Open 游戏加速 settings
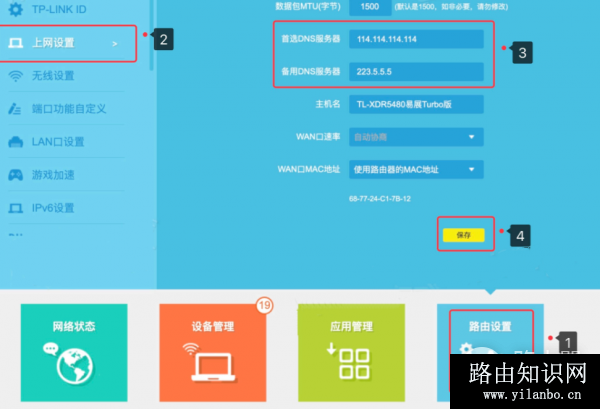600x409 pixels. [66, 175]
